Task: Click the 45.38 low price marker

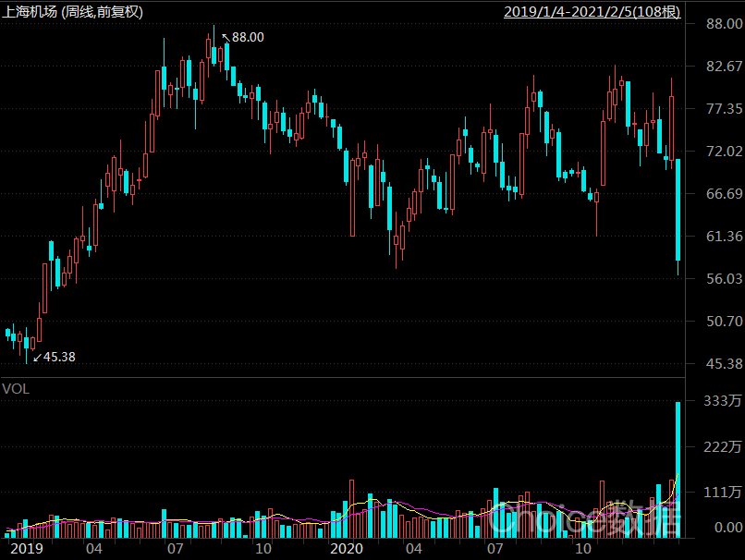Action: click(59, 357)
